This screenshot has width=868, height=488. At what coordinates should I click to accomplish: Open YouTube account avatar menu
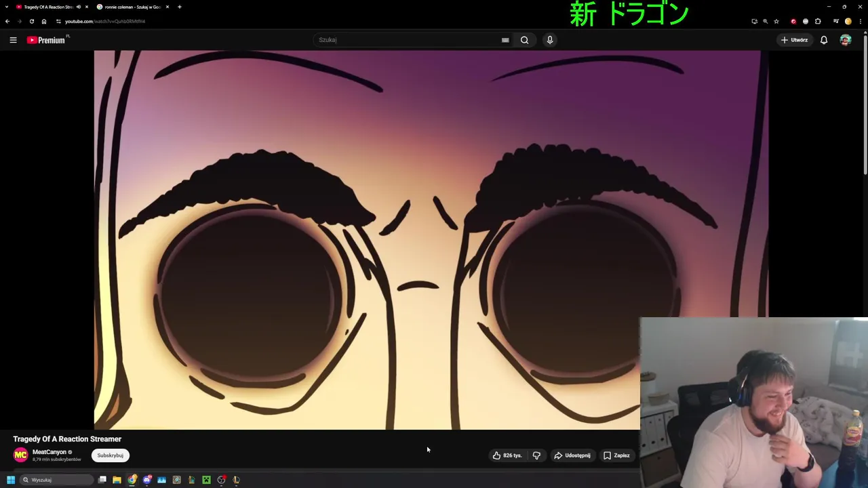(x=845, y=40)
